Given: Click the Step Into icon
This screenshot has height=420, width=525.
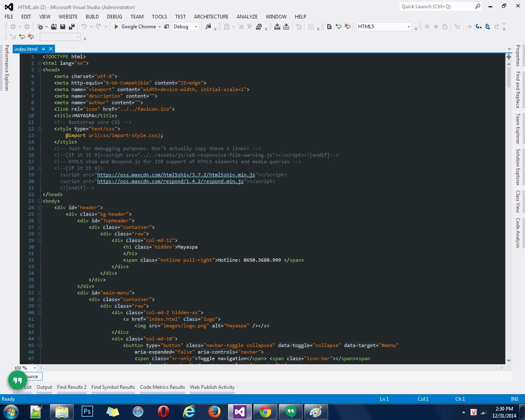Looking at the screenshot, I should (x=479, y=27).
